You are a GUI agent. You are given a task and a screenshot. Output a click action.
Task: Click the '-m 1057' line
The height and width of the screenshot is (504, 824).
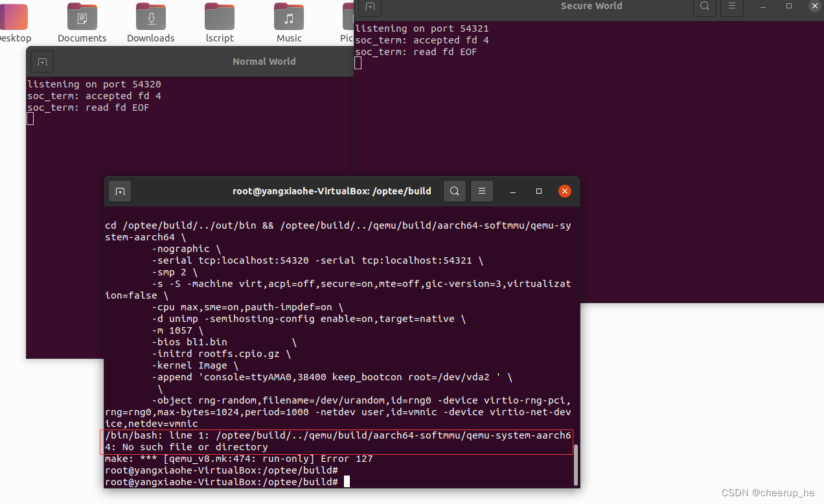(x=177, y=330)
